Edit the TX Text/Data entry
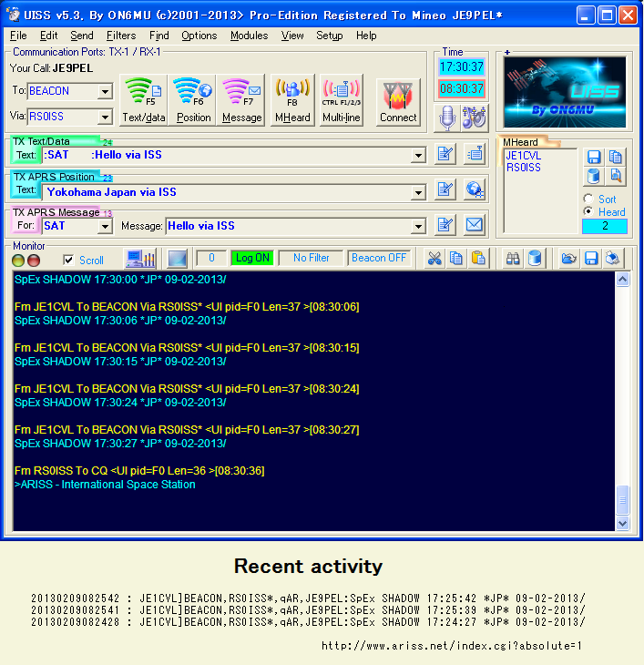Screen dimensions: 644x665 pos(445,154)
